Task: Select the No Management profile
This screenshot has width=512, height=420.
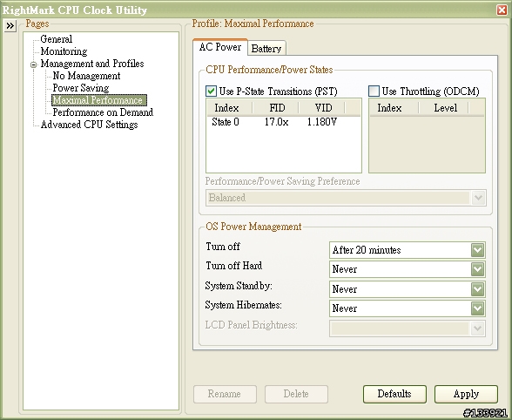Action: tap(86, 76)
